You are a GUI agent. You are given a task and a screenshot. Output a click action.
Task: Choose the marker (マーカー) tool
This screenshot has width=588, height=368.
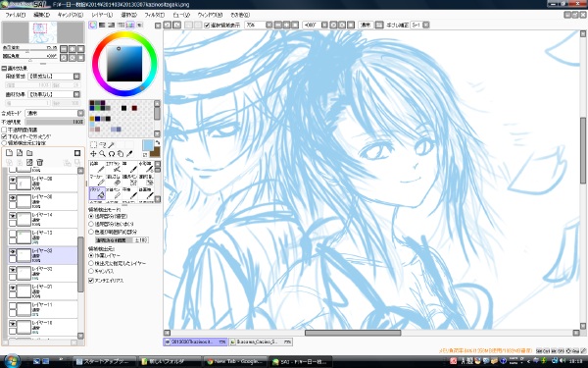point(97,181)
